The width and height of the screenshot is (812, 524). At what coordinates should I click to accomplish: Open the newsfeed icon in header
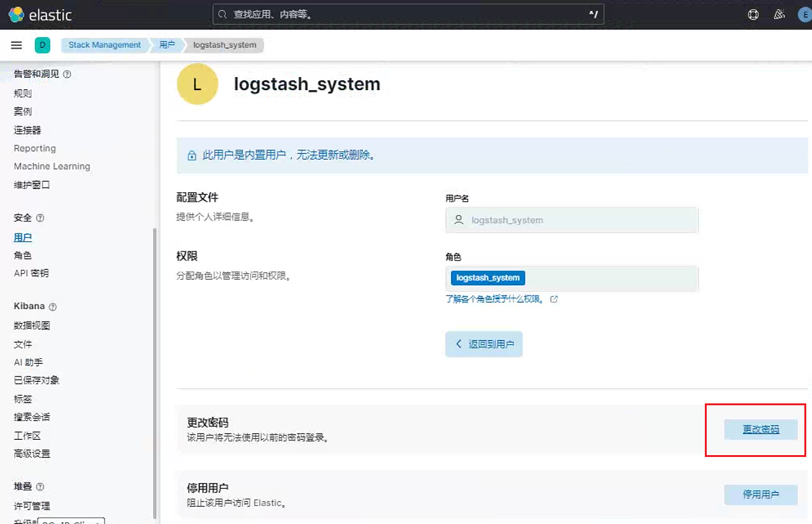779,15
